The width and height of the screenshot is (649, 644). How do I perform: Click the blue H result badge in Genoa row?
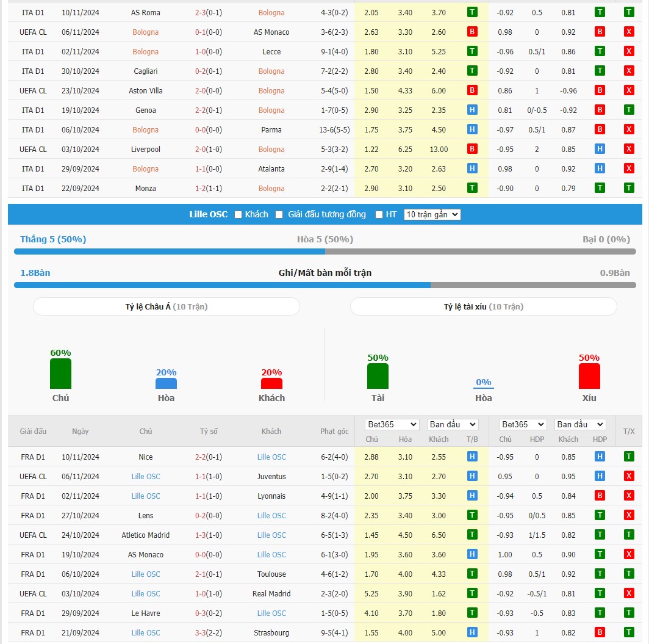click(472, 110)
